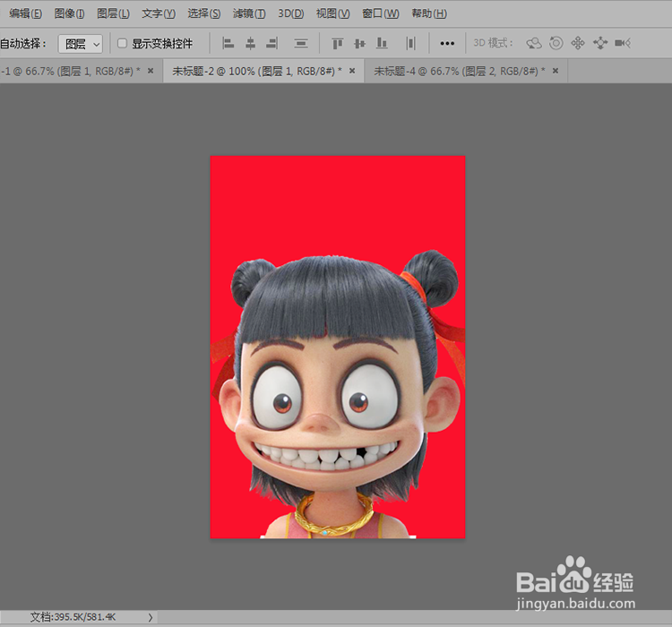Enable the 显示变换控件 checkbox
This screenshot has height=627, width=672.
[x=122, y=43]
